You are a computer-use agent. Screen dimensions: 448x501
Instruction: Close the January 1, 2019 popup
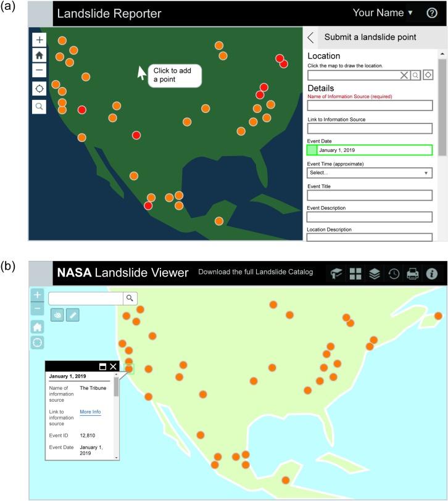tap(113, 366)
